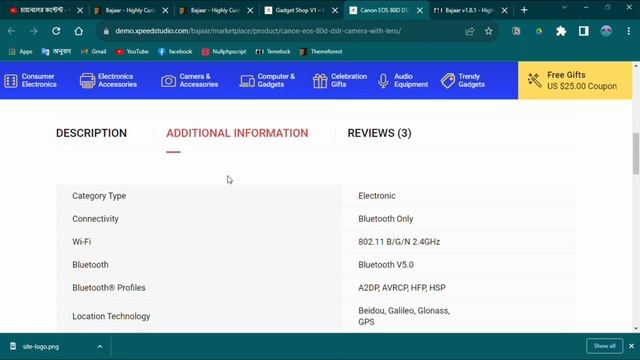
Task: Click the Consumer Electronics category icon
Action: (11, 81)
